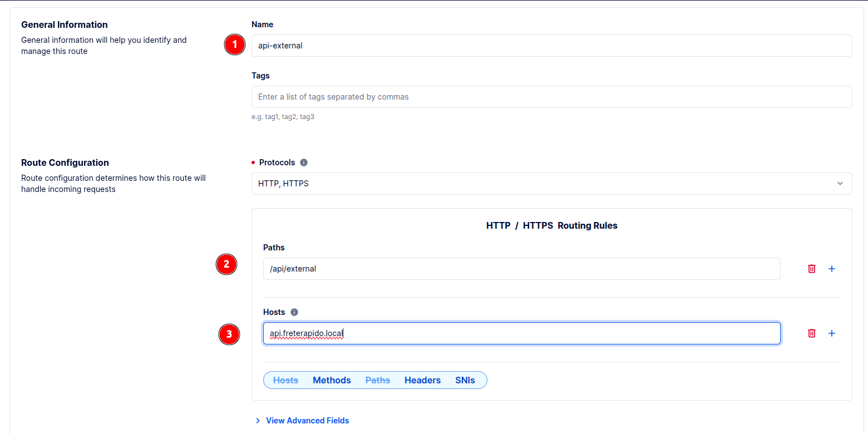This screenshot has height=434, width=868.
Task: Add another host with plus icon
Action: point(832,333)
